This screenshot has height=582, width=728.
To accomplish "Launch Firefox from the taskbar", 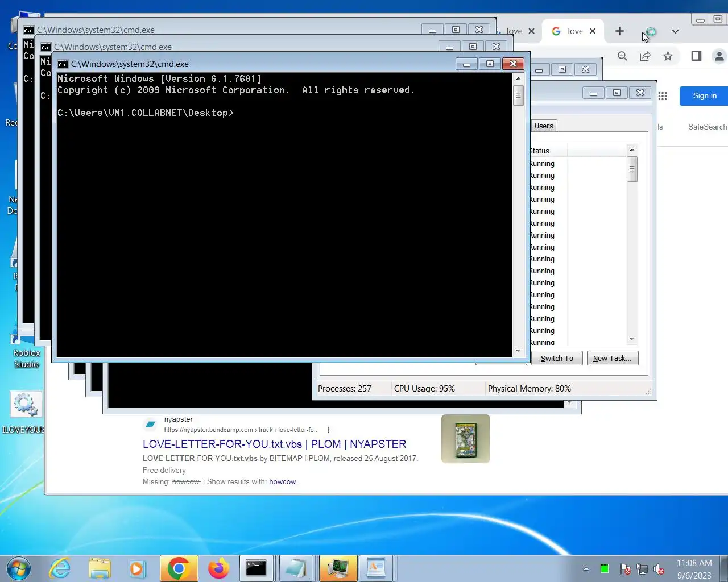I will click(x=218, y=568).
